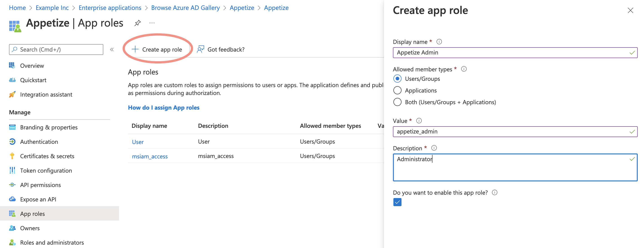Uncheck the enable this app role checkbox

(x=397, y=202)
